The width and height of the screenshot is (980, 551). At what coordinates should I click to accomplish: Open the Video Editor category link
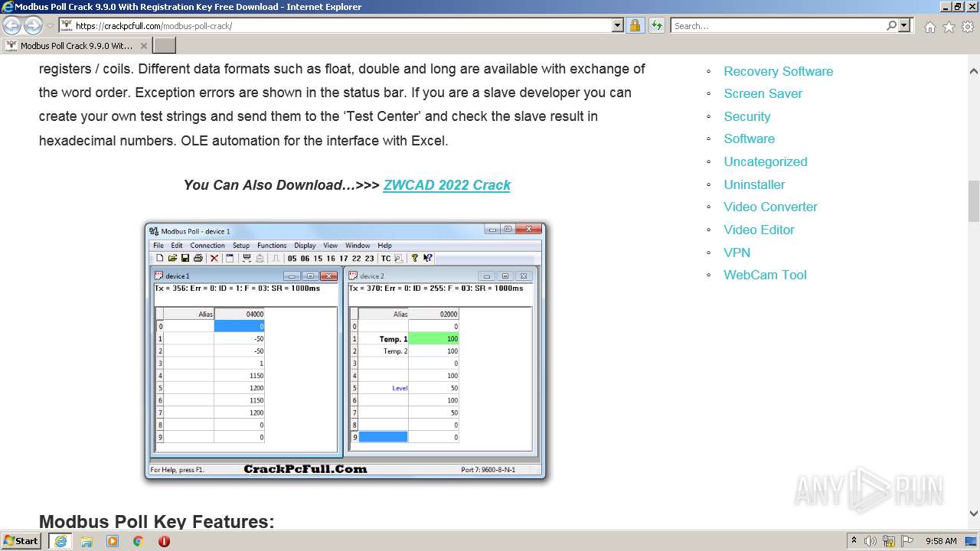759,230
